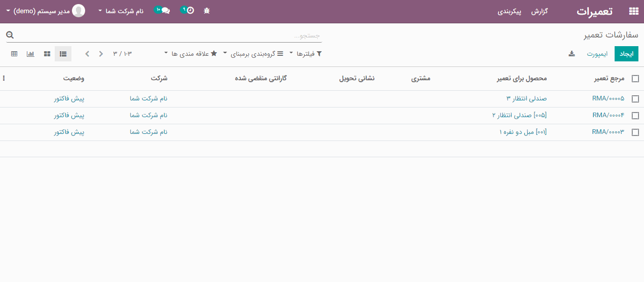Go to next page arrow
Image resolution: width=644 pixels, height=282 pixels.
coord(87,54)
